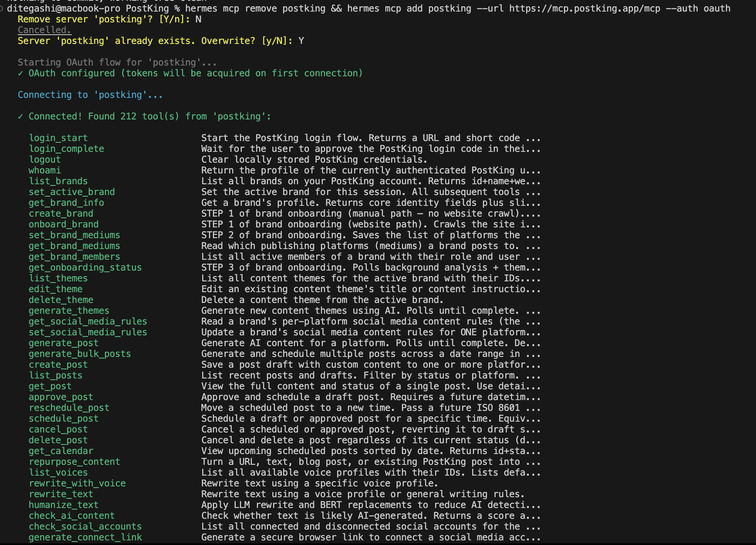Screen dimensions: 756x545
Task: Select the set_active_brand tool name
Action: pyautogui.click(x=72, y=192)
